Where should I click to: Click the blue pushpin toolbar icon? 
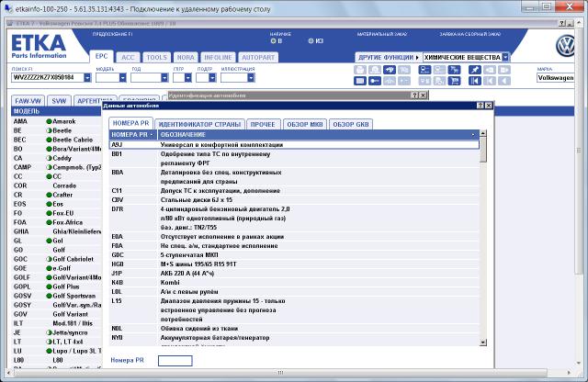(474, 70)
